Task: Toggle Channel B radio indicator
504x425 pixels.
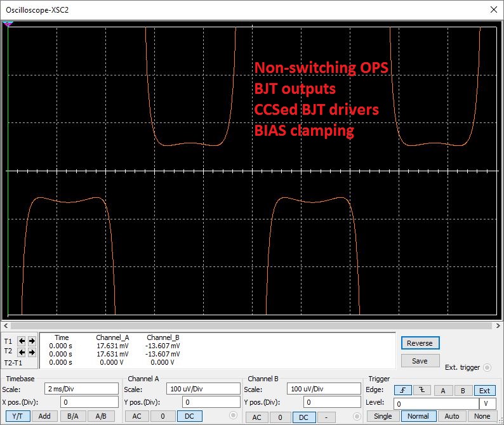Action: pos(357,417)
